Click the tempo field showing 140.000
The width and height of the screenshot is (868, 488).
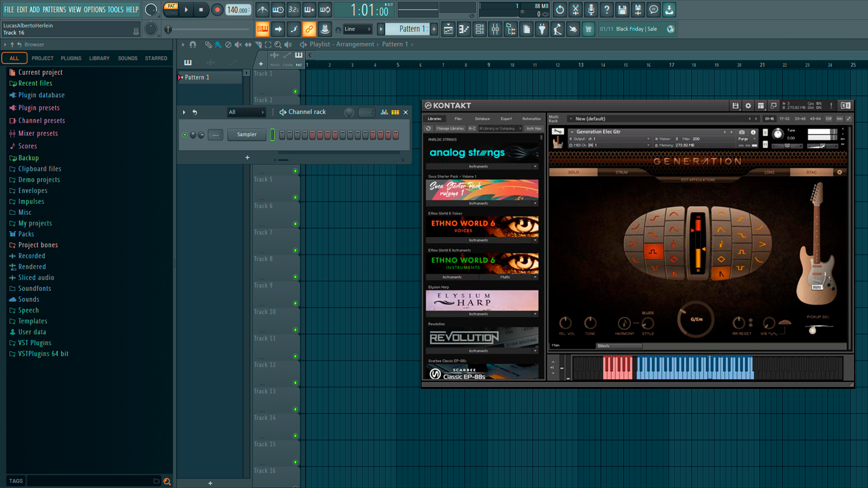pyautogui.click(x=238, y=10)
